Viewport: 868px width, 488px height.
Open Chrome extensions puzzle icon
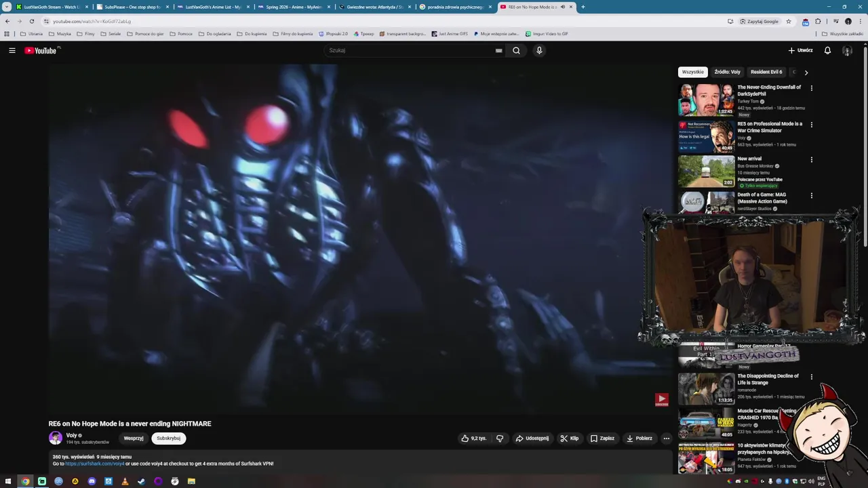click(818, 21)
